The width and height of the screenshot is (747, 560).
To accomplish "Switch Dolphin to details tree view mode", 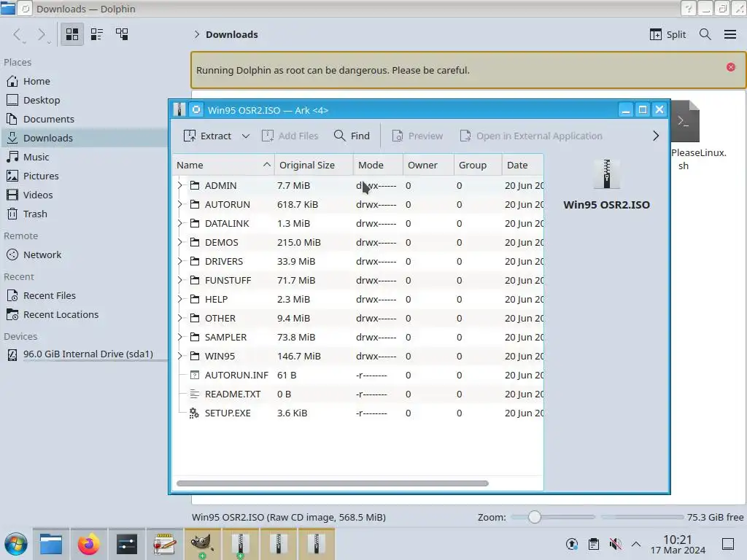I will click(x=122, y=34).
